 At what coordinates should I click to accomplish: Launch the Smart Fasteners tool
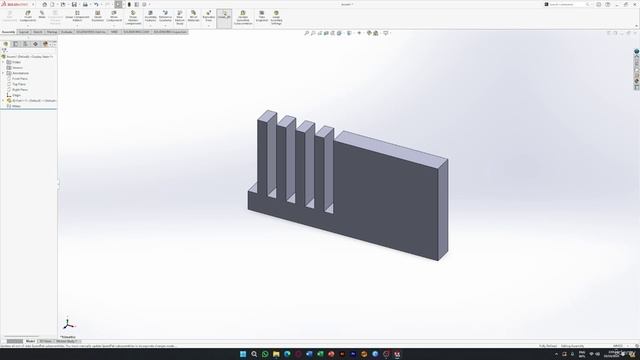point(98,16)
